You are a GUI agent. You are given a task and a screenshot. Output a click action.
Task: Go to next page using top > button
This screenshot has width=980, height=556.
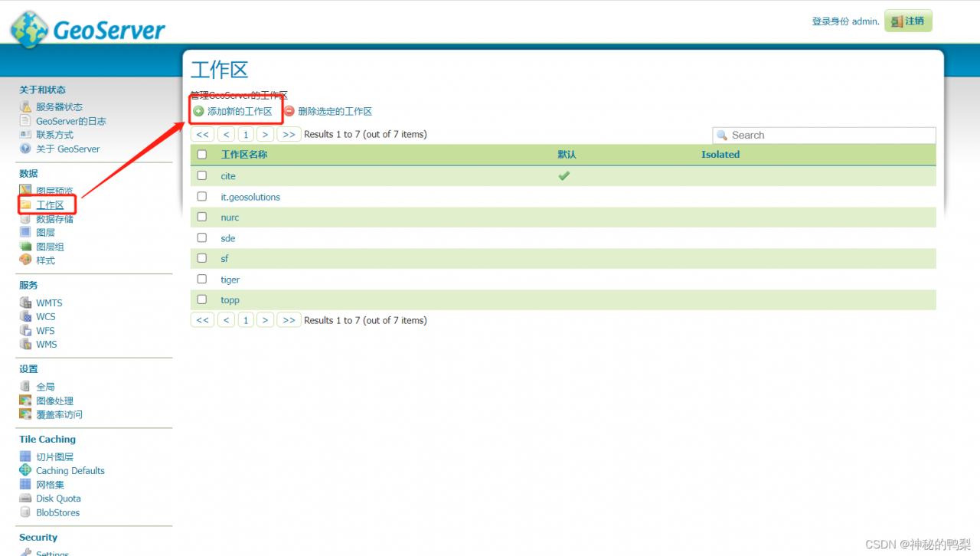pos(265,134)
